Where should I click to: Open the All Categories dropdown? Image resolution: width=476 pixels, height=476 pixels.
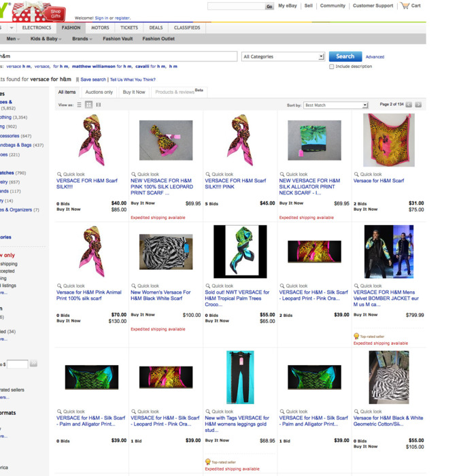tap(284, 56)
